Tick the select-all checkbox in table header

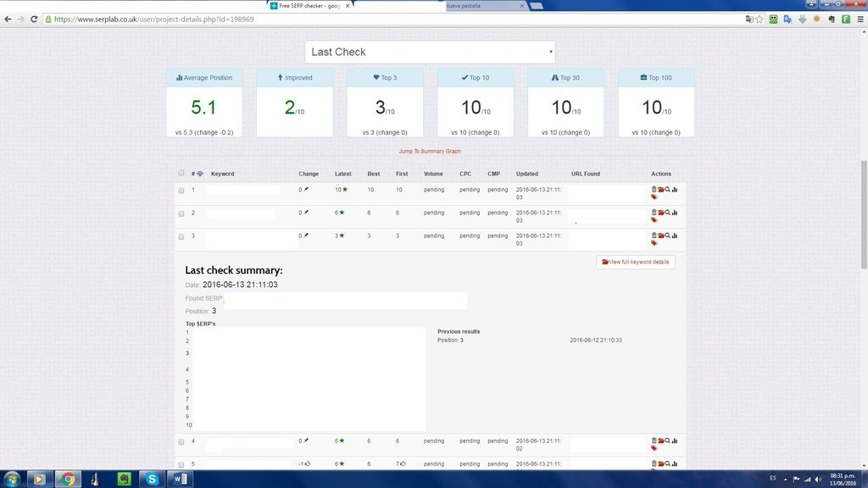pos(181,173)
